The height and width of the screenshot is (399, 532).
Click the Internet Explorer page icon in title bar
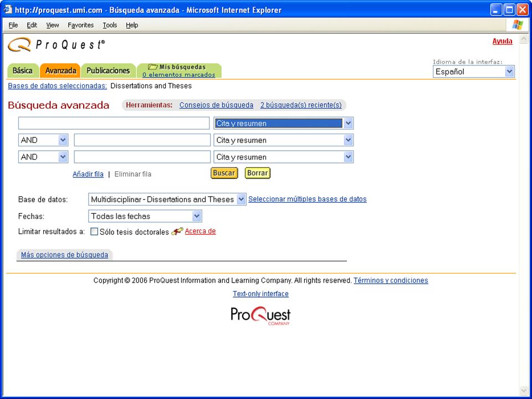[8, 10]
